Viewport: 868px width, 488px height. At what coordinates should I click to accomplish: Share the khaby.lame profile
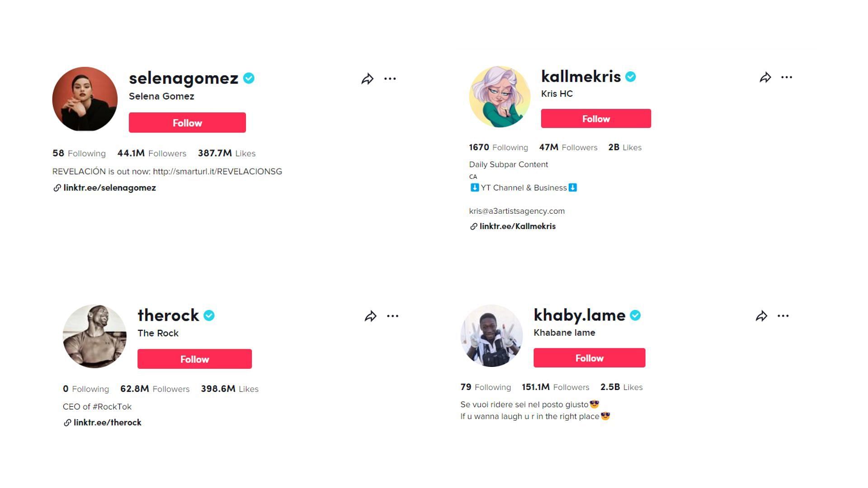tap(761, 316)
